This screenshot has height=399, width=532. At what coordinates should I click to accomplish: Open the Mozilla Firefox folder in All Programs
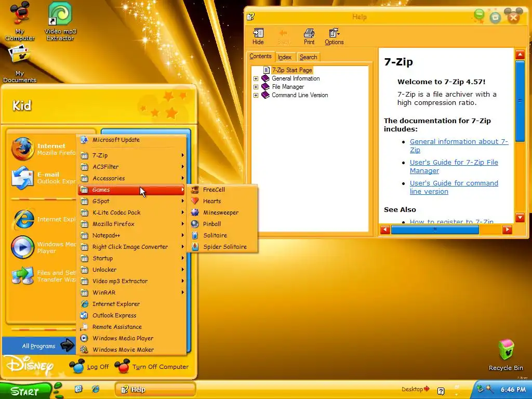click(x=132, y=224)
